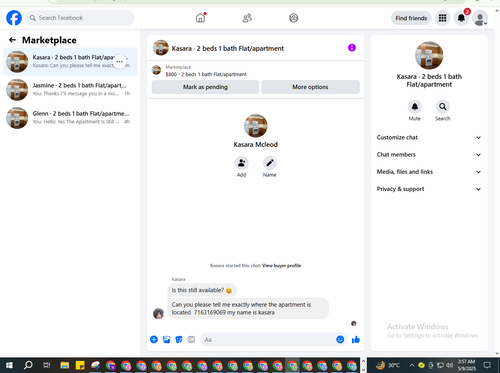Viewport: 500px width, 373px height.
Task: Open the account profile menu
Action: 480,18
